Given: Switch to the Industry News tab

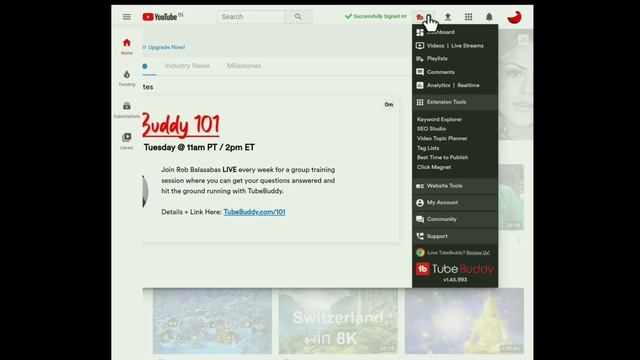Looking at the screenshot, I should coord(187,66).
